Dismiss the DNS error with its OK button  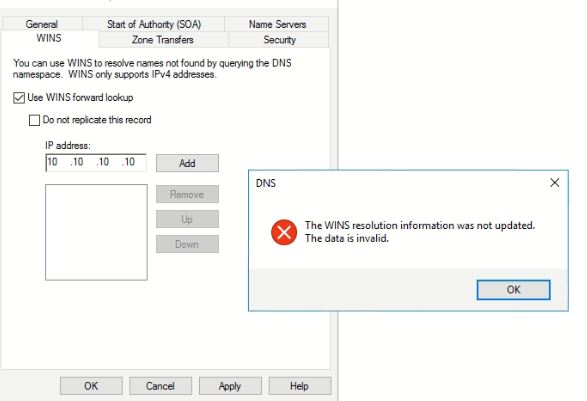pos(513,290)
